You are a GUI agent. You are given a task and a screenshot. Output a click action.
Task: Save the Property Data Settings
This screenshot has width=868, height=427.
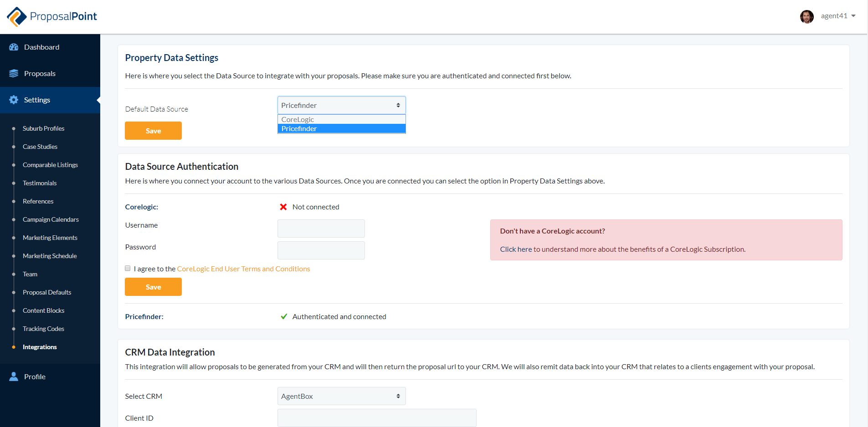click(153, 131)
